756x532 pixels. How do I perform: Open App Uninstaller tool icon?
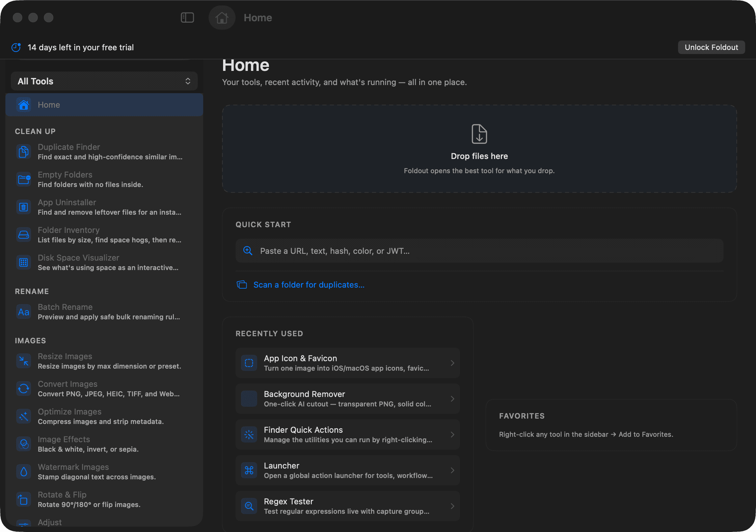point(24,207)
